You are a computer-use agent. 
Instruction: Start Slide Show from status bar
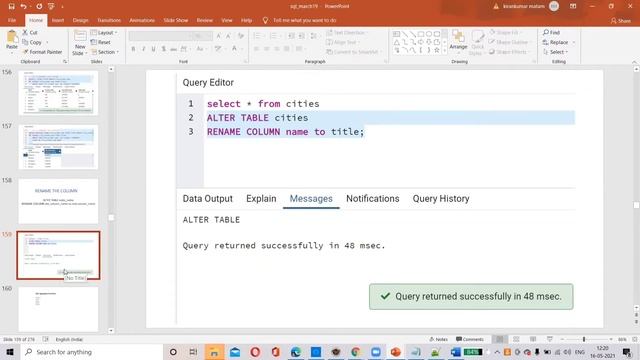coord(550,339)
